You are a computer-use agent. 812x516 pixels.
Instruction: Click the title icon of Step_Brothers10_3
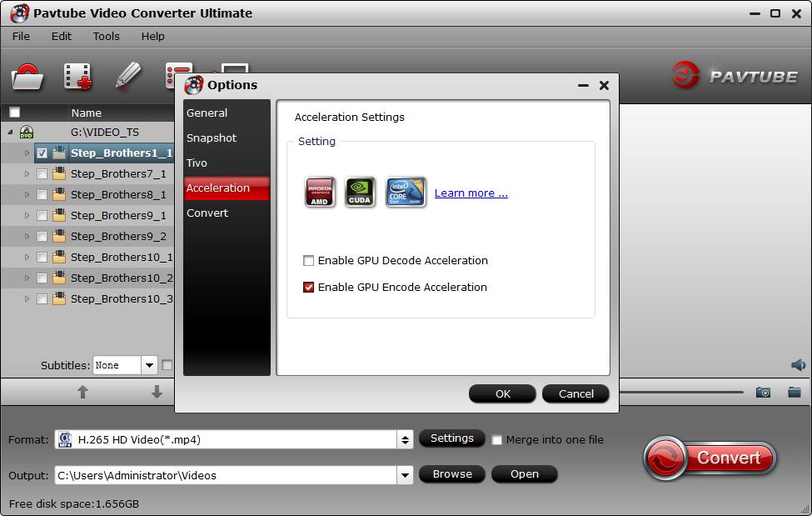(59, 298)
